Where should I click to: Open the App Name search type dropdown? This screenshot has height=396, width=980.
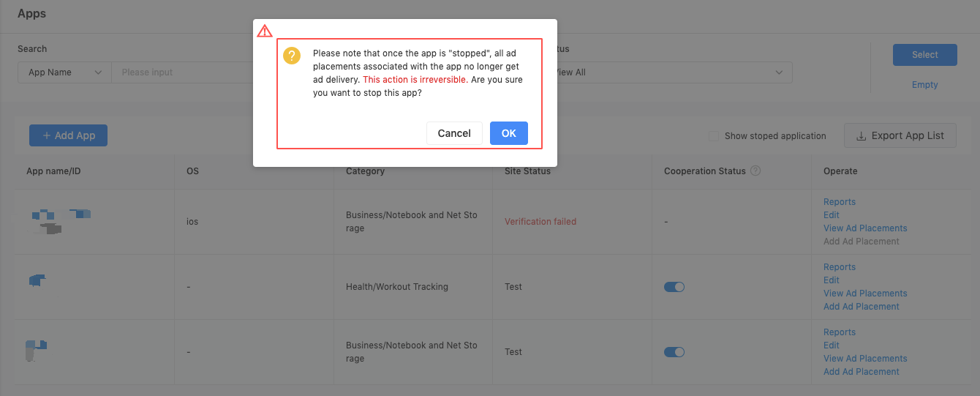coord(64,72)
